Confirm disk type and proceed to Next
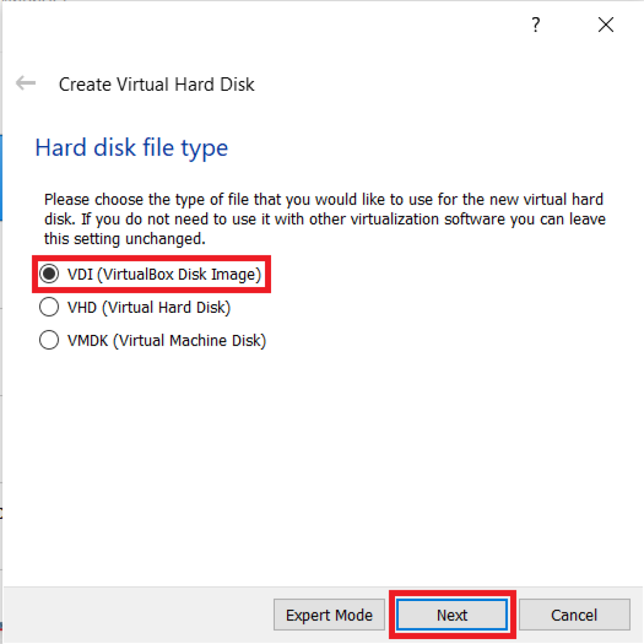This screenshot has width=644, height=644. [x=452, y=615]
